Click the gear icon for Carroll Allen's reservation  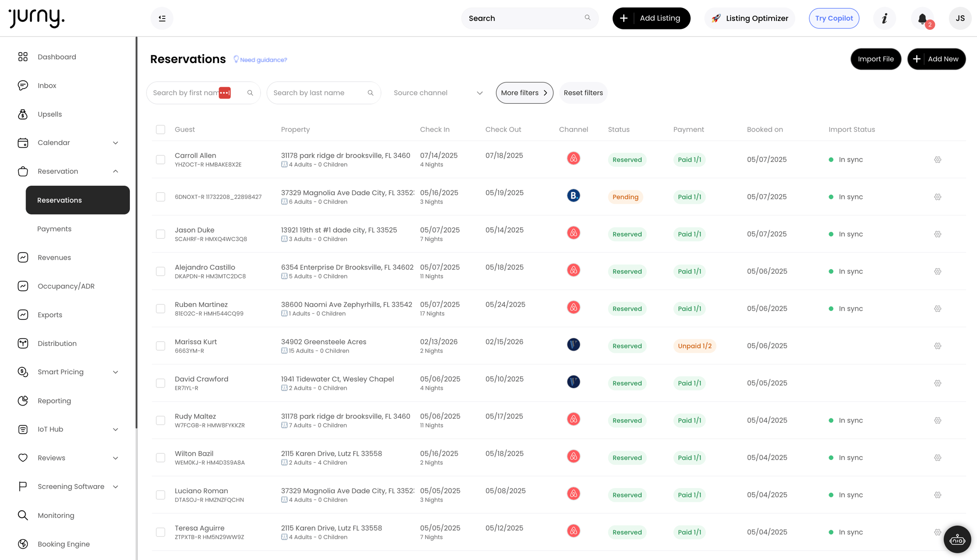tap(937, 160)
